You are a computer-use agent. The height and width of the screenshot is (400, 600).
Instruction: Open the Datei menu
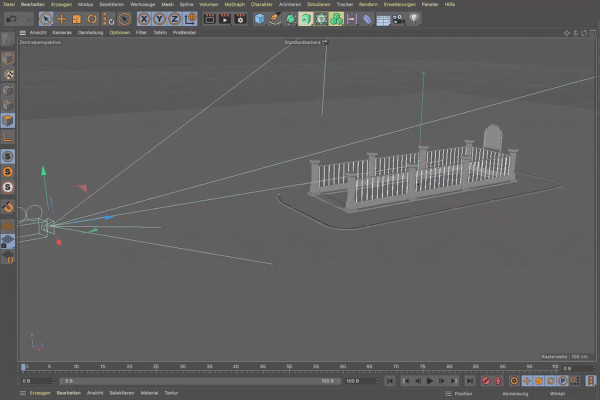pyautogui.click(x=9, y=4)
